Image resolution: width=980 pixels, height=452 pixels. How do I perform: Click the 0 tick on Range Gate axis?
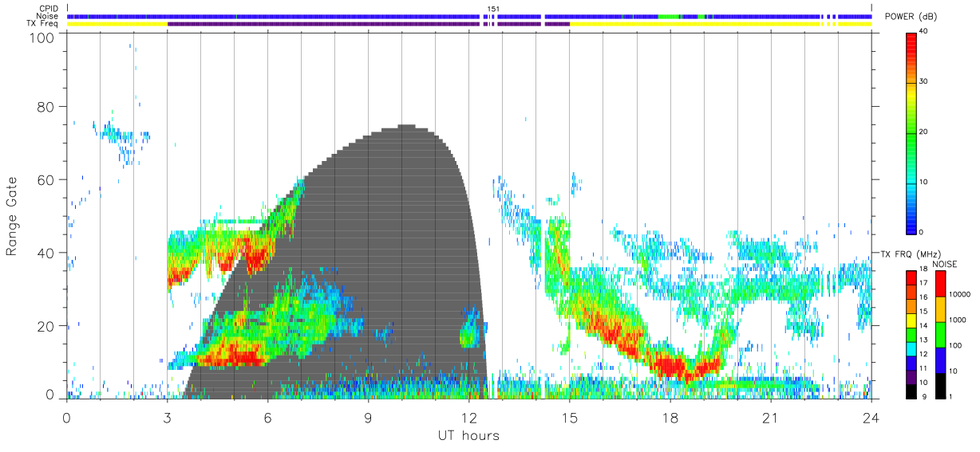pyautogui.click(x=51, y=395)
